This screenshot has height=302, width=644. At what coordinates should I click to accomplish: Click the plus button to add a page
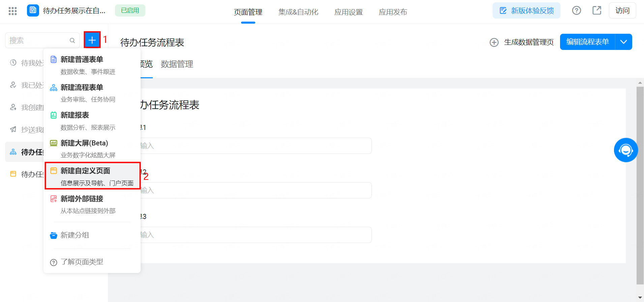92,40
